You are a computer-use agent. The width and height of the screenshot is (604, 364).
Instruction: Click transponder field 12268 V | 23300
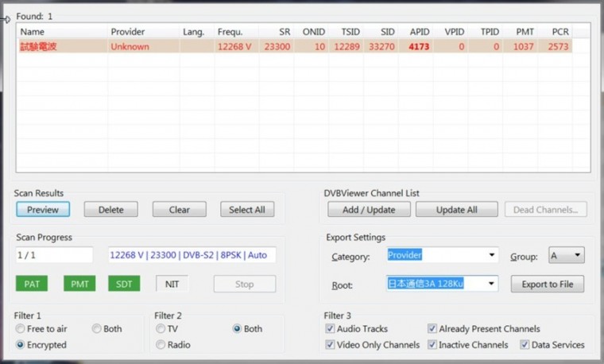pyautogui.click(x=192, y=255)
